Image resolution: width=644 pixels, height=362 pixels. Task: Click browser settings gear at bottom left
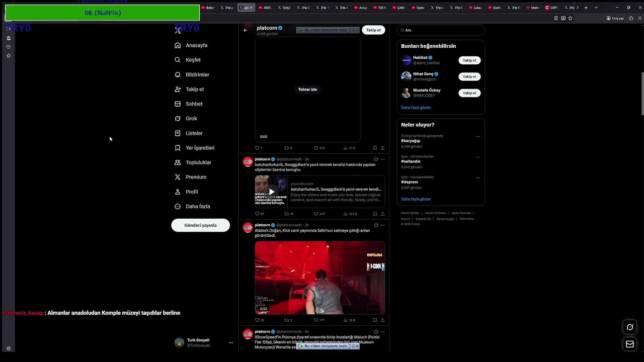pos(9,348)
